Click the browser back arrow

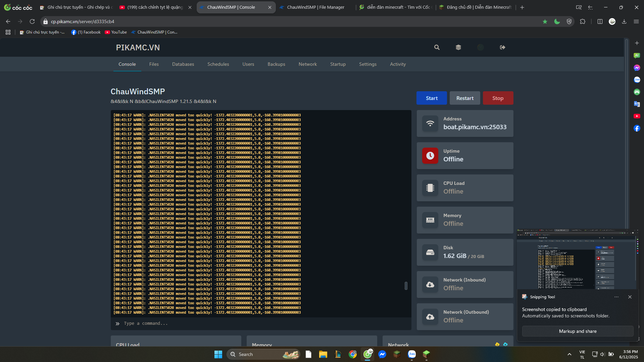coord(8,21)
